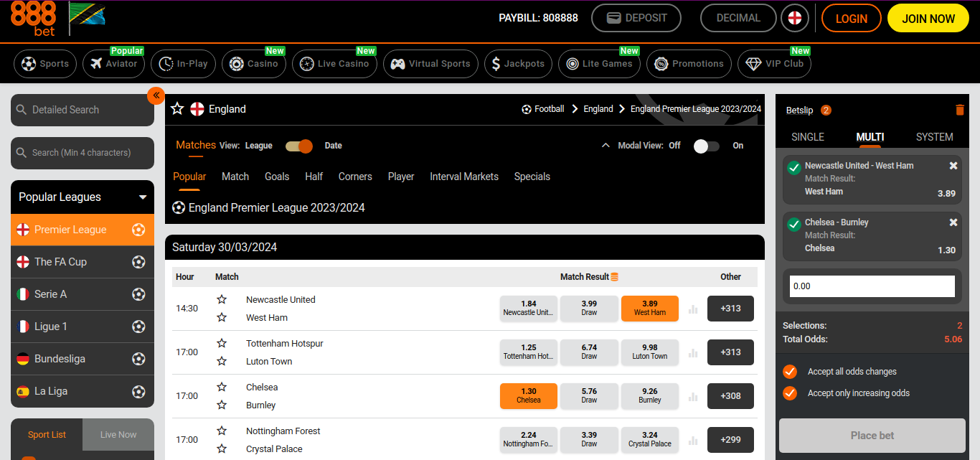Open the Goals markets tab
The width and height of the screenshot is (980, 460).
[x=277, y=177]
